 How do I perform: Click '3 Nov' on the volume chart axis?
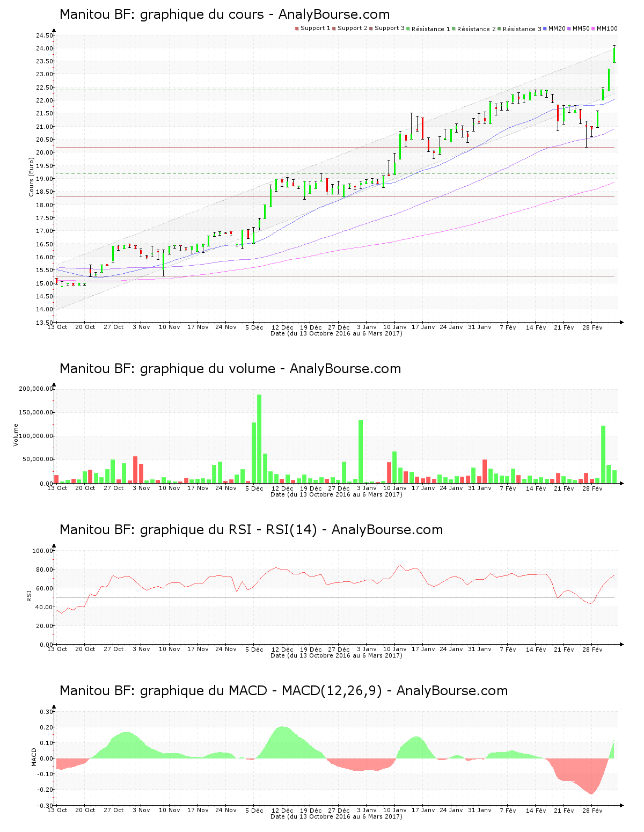click(x=141, y=488)
